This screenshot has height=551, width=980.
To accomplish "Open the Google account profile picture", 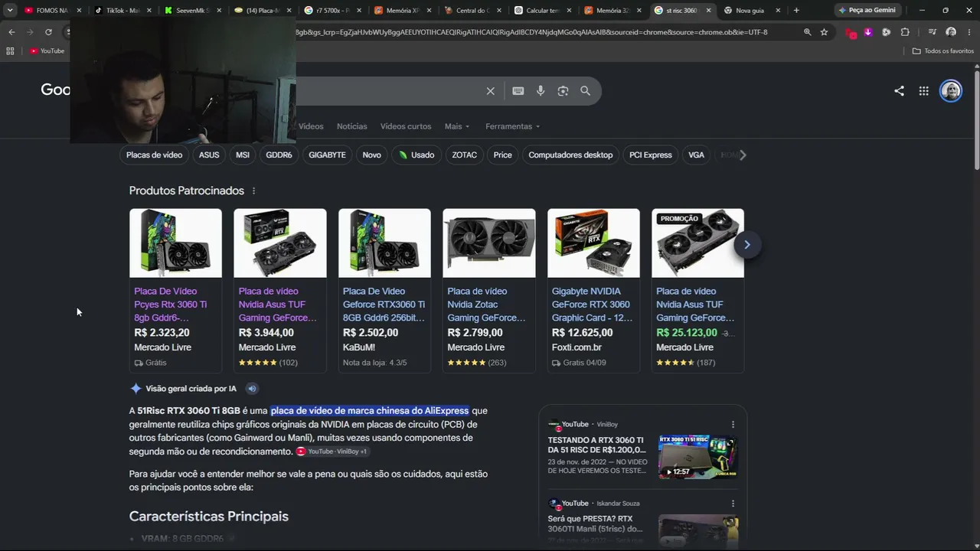I will click(x=951, y=91).
